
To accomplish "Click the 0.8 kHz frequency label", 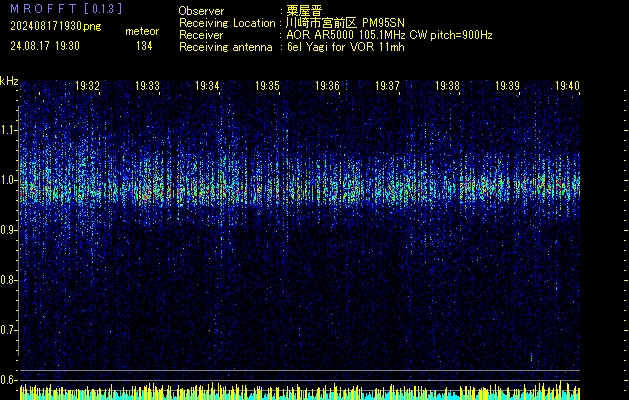I will (9, 279).
